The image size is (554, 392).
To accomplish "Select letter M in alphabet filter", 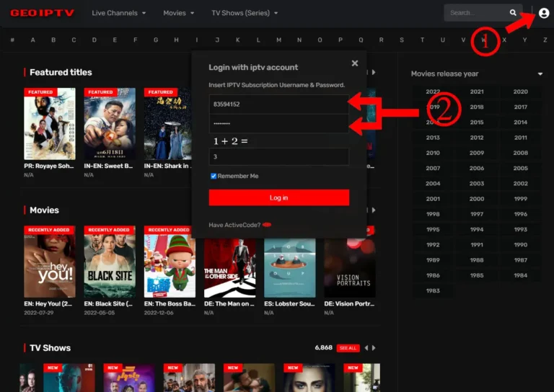I will click(x=278, y=40).
